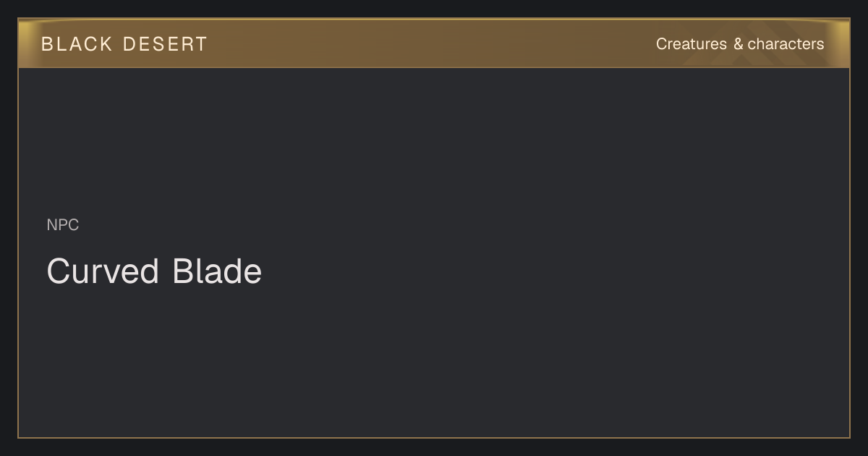Click the word Curved in the title
The height and width of the screenshot is (456, 868).
pyautogui.click(x=103, y=271)
